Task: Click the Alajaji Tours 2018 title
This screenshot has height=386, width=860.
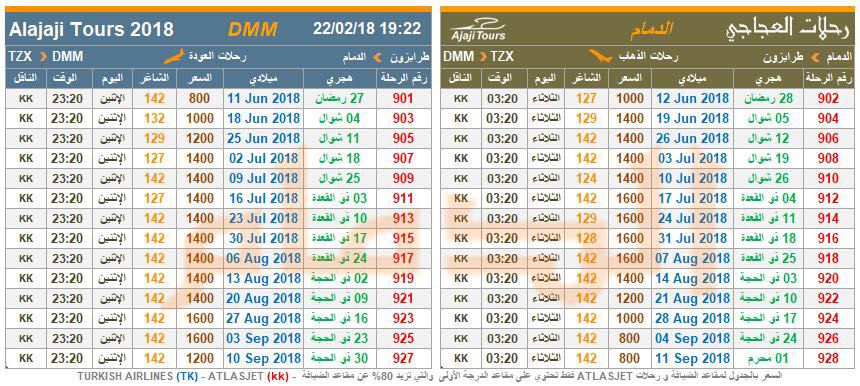Action: pos(92,29)
